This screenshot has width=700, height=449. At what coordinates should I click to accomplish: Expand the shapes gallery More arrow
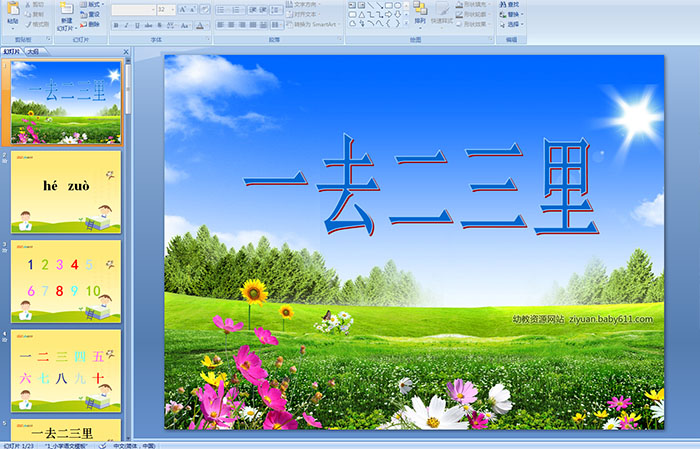coord(406,23)
